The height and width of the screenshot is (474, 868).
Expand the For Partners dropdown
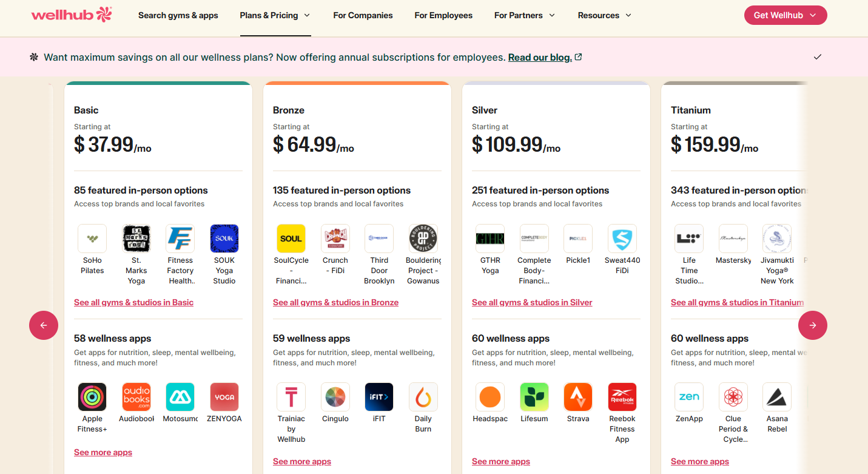coord(525,15)
